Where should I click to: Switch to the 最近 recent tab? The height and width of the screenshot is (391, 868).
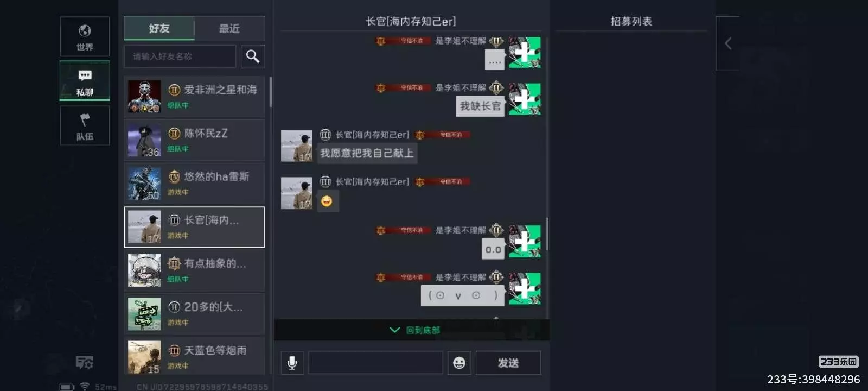[229, 28]
